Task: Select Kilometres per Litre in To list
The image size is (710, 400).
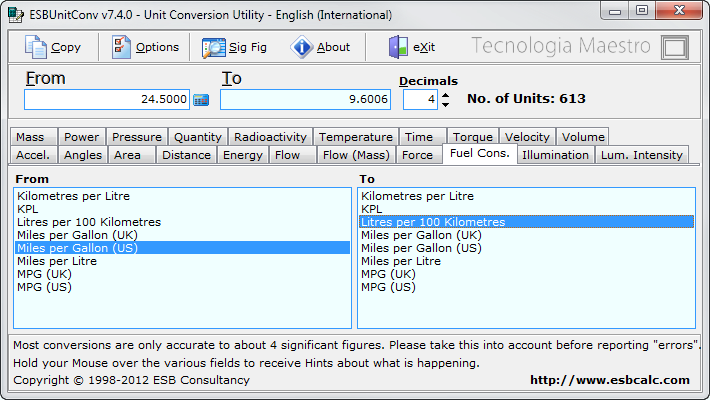Action: (x=526, y=196)
